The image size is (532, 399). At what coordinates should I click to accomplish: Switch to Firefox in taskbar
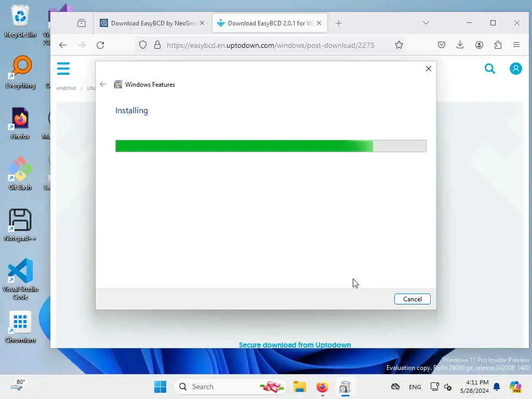pos(322,387)
